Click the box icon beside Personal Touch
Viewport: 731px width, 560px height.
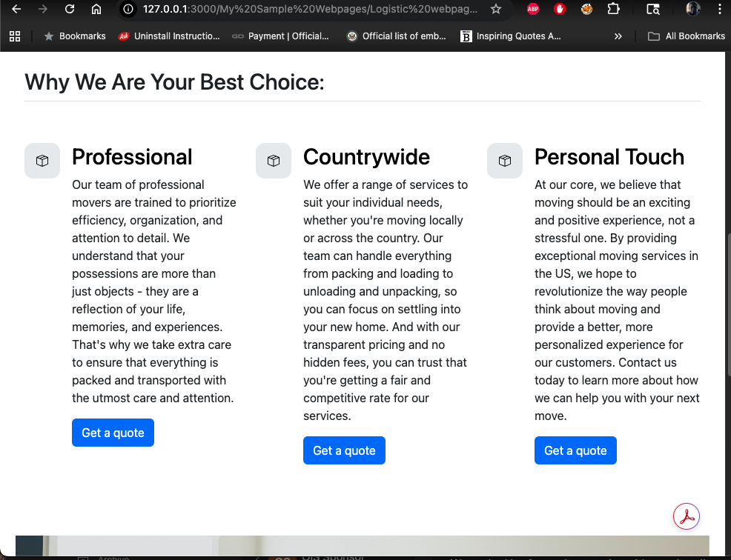(505, 161)
